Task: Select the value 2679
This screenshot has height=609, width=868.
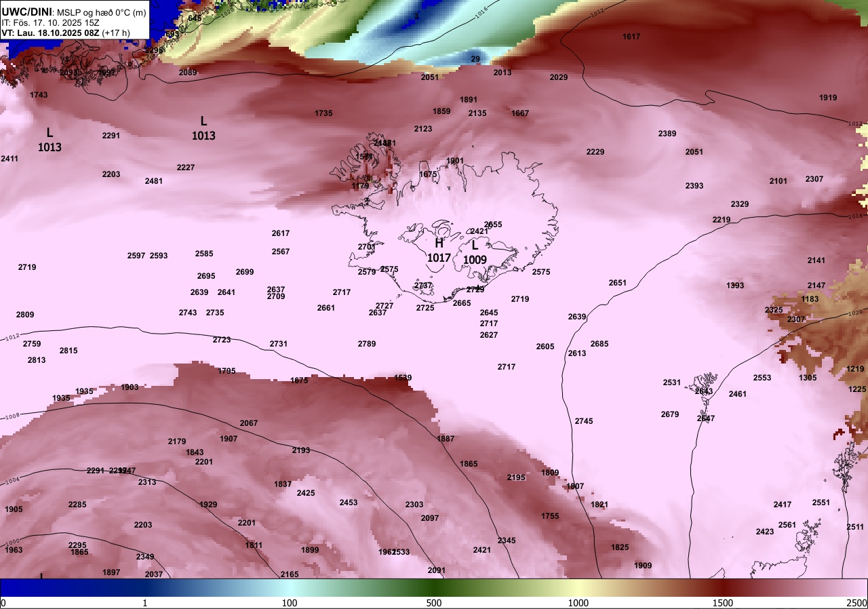Action: tap(670, 414)
